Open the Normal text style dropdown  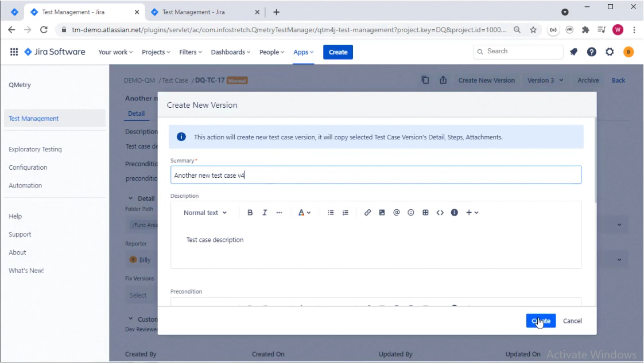(205, 212)
